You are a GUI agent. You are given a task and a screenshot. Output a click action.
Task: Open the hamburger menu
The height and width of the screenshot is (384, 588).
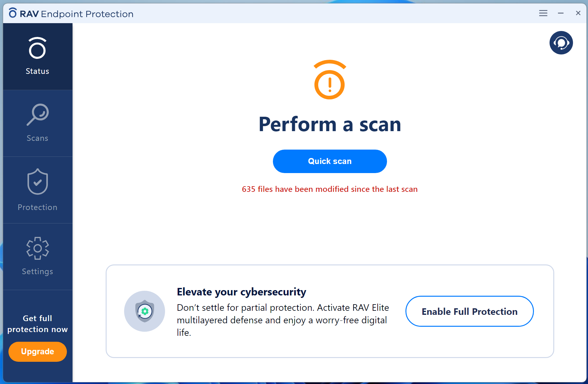click(543, 13)
